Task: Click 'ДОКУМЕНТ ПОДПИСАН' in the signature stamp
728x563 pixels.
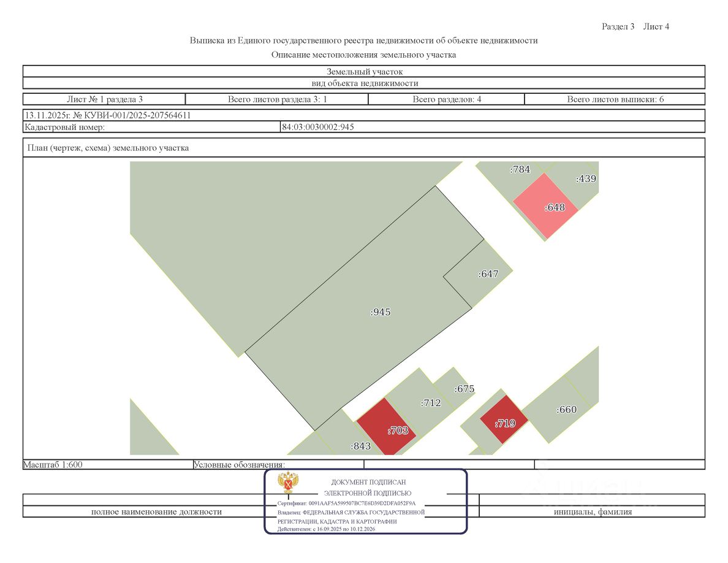Action: click(368, 482)
